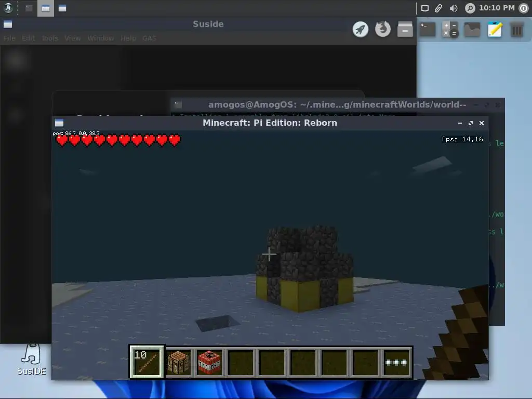Select the empty fourth hotbar slot

241,362
